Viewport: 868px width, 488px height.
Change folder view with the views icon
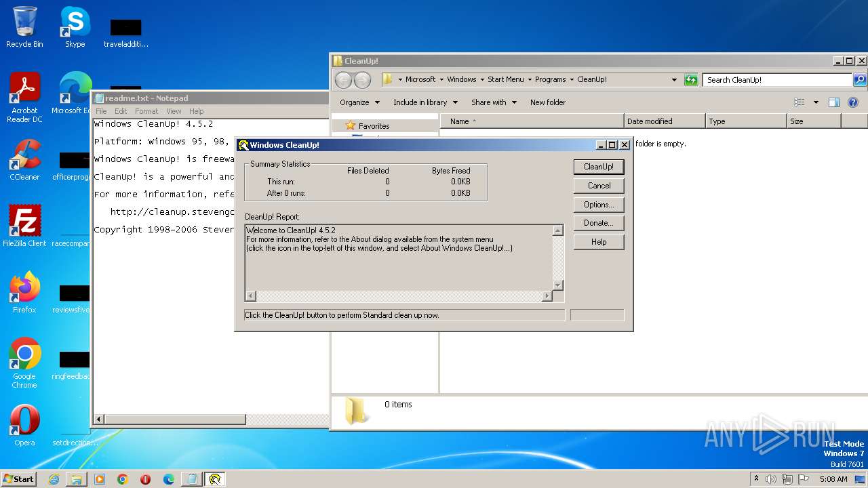[x=800, y=102]
